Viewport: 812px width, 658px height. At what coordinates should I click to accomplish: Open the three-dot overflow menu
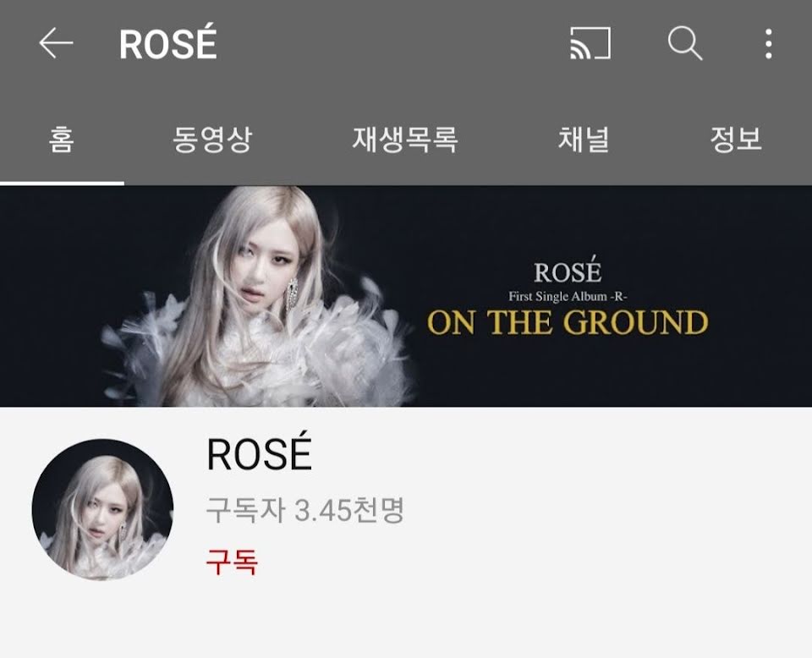(769, 43)
